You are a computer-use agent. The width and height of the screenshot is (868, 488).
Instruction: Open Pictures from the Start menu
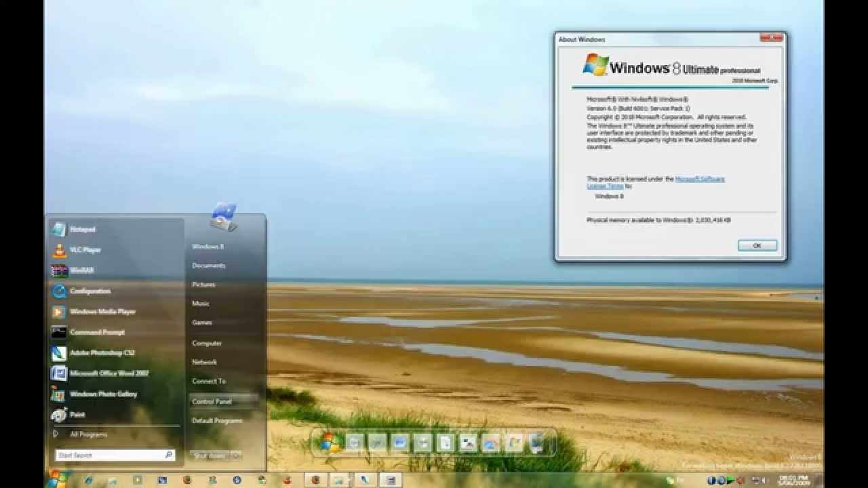point(203,285)
